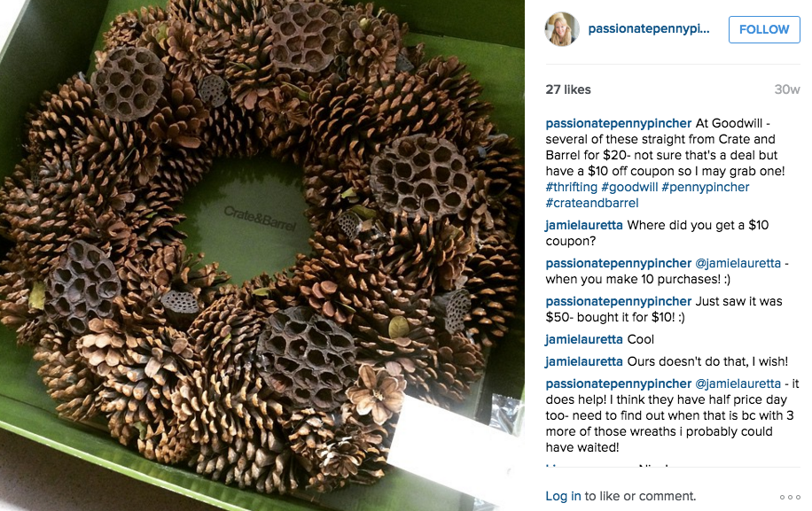Viewport: 812px width, 511px height.
Task: Click the 'to like or comment' field
Action: tap(639, 497)
